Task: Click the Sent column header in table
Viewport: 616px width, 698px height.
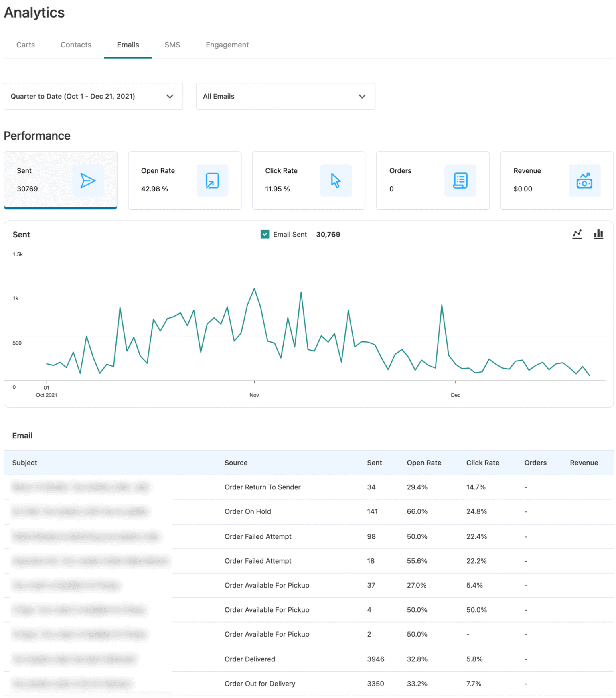Action: point(375,463)
